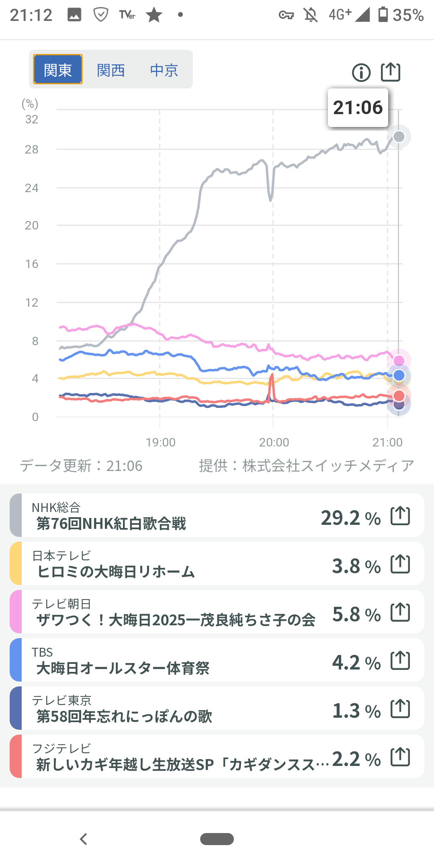Share the NHK紅白歌合戦 rating
The image size is (434, 868).
(x=400, y=516)
